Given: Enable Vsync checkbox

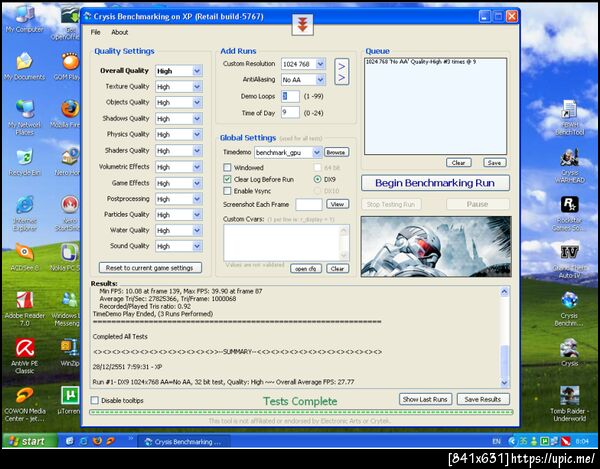Looking at the screenshot, I should click(227, 191).
